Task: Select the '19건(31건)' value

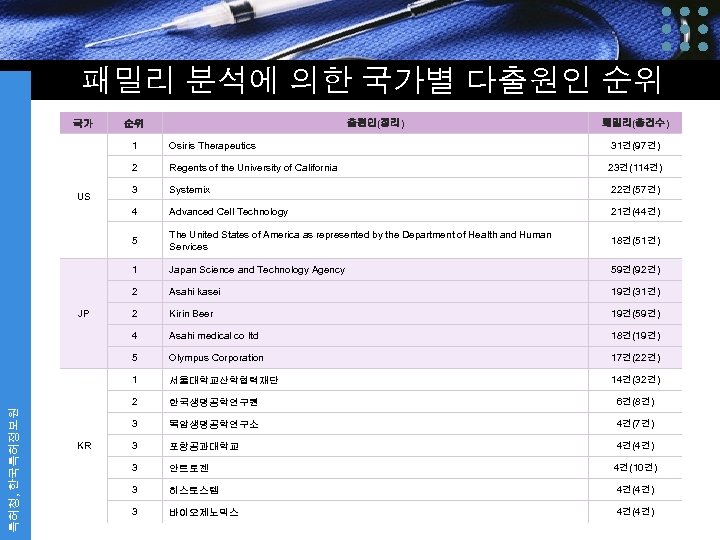Action: click(x=636, y=292)
